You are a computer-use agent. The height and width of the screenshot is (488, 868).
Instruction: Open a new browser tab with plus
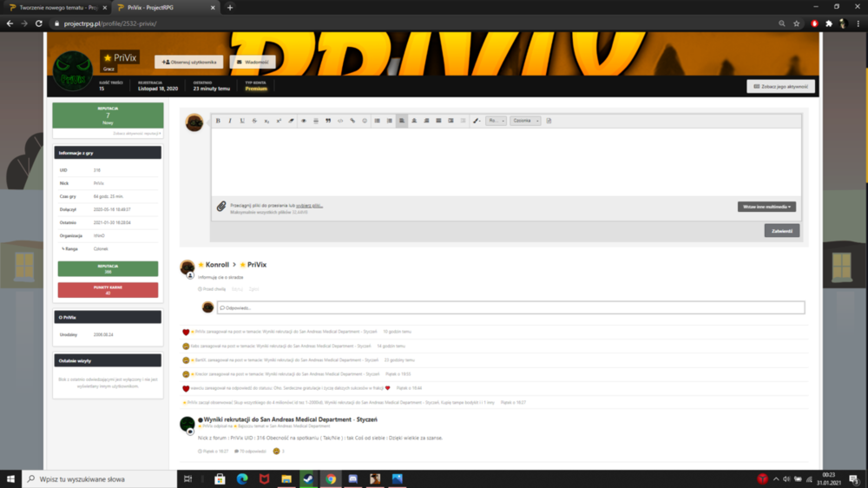(230, 8)
